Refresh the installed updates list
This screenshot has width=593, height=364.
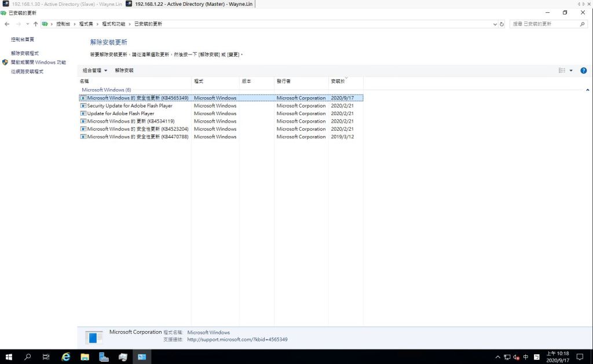(x=502, y=24)
